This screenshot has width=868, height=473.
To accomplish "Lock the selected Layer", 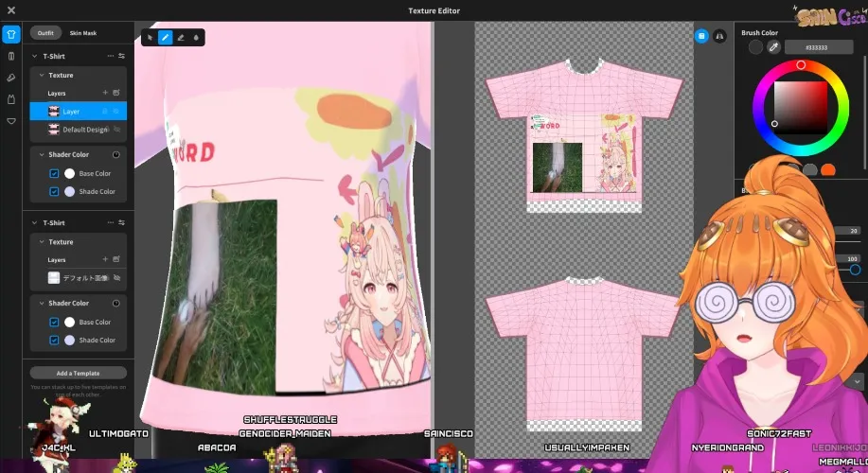I will coord(105,112).
